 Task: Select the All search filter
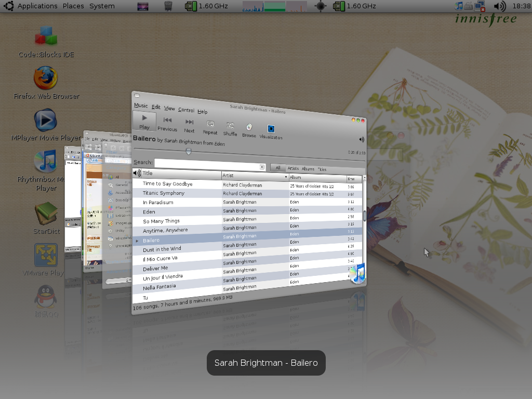278,168
